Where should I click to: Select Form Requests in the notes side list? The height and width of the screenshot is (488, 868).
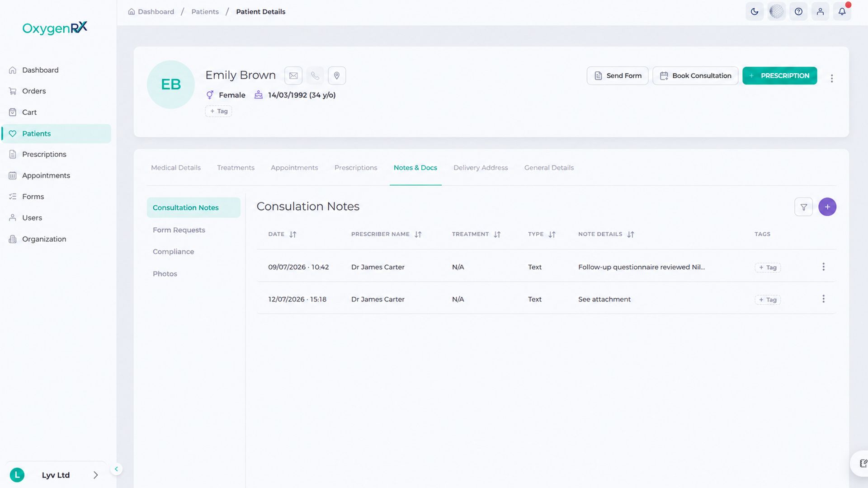pyautogui.click(x=193, y=230)
